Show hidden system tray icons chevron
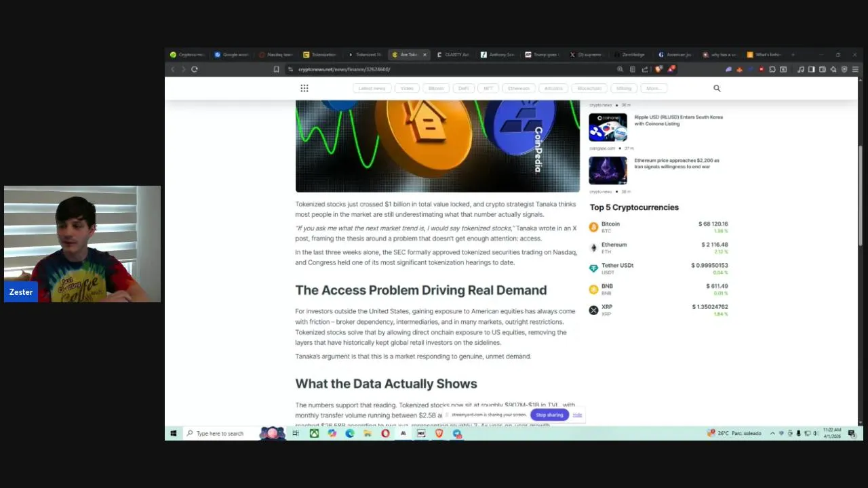The width and height of the screenshot is (868, 488). pos(772,433)
